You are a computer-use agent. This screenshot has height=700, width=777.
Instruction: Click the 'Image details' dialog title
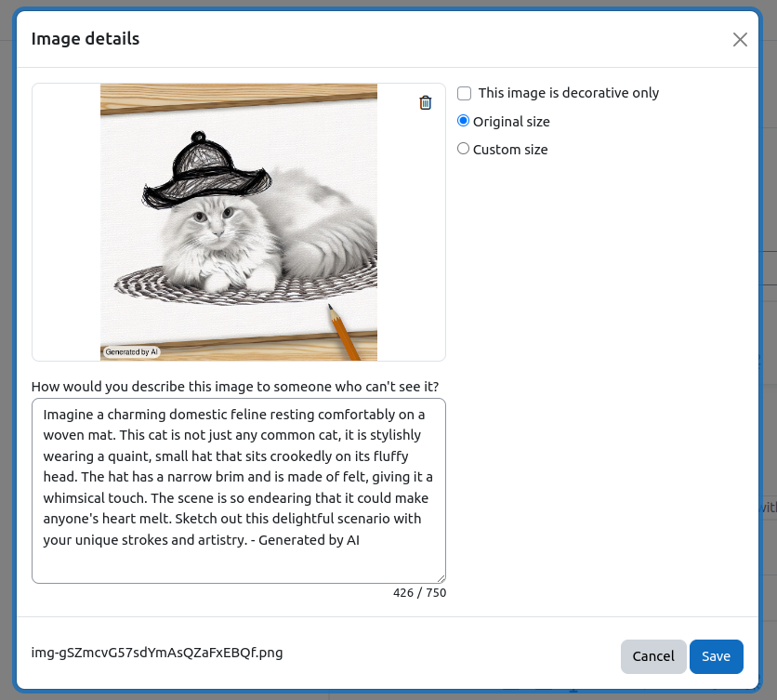[86, 39]
